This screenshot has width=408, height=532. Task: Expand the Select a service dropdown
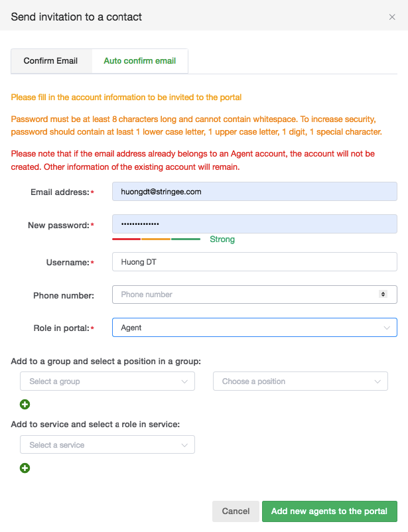pyautogui.click(x=107, y=444)
